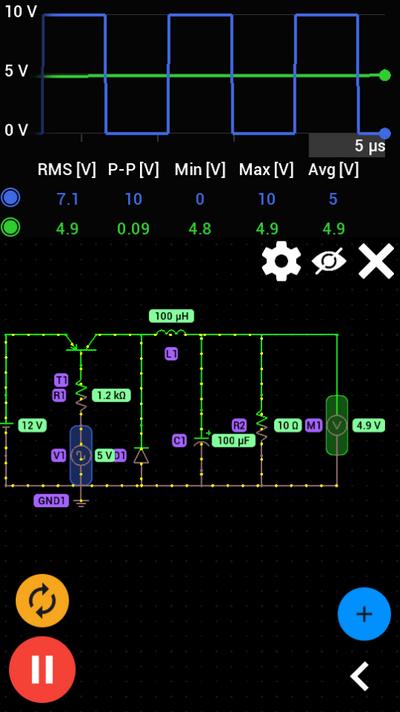This screenshot has width=400, height=712.
Task: Open oscilloscope settings gear
Action: (281, 261)
